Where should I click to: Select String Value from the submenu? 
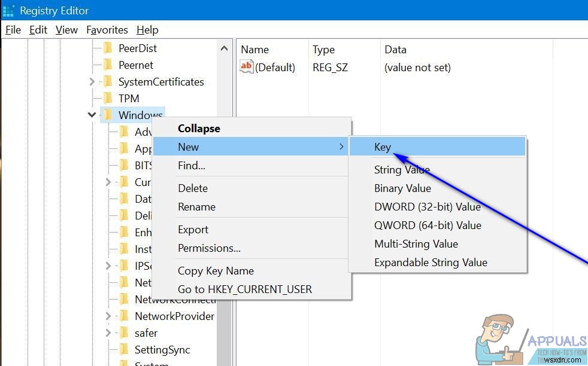click(x=402, y=170)
